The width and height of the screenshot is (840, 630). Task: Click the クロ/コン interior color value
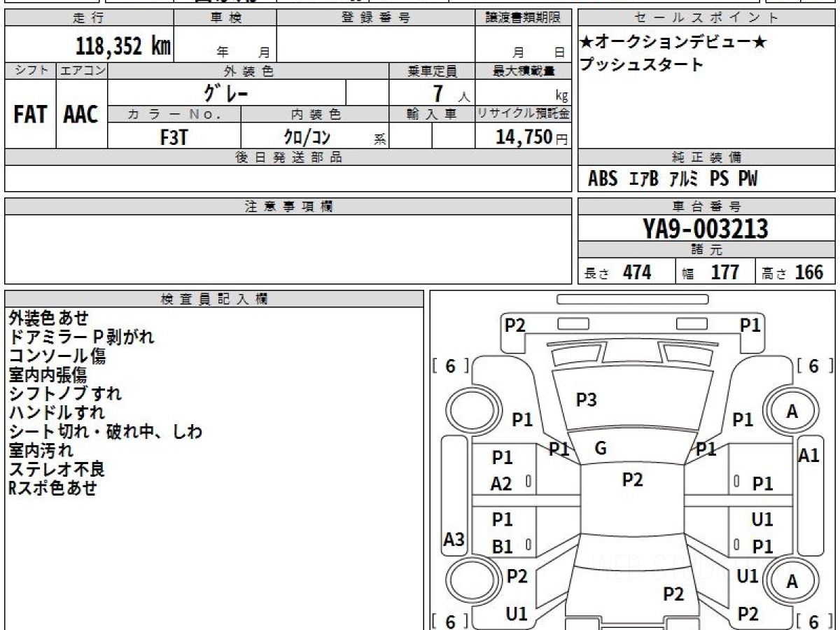click(x=307, y=136)
